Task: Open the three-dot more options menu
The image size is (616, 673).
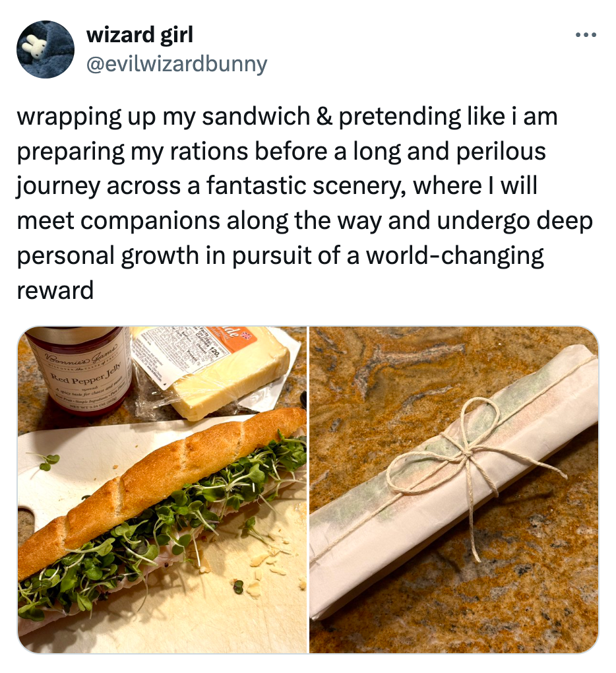Action: pyautogui.click(x=586, y=35)
